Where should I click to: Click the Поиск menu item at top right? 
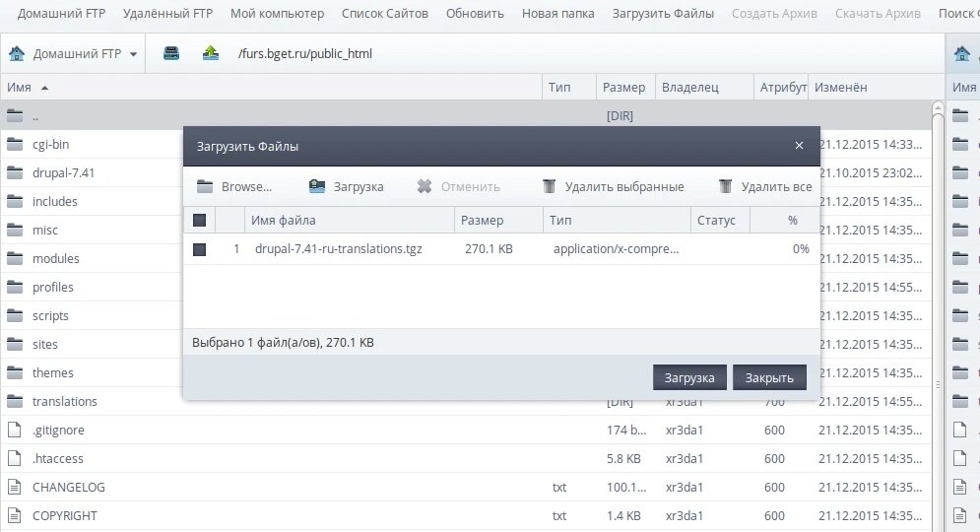tap(958, 13)
